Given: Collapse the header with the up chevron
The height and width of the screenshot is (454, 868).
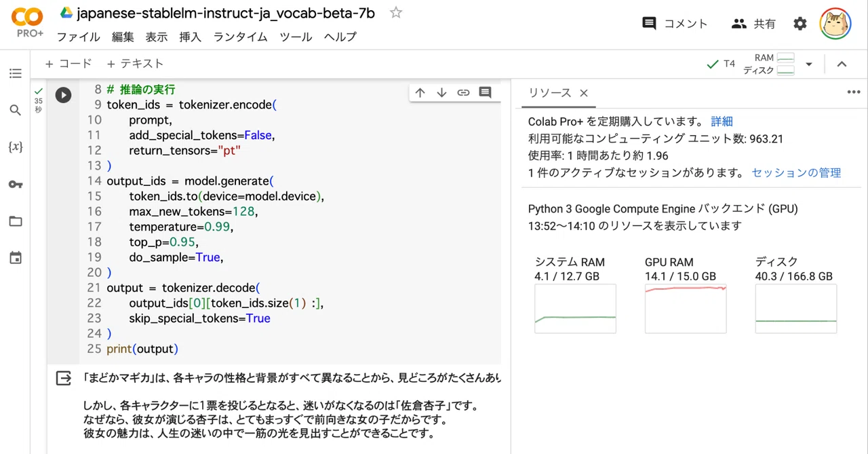Looking at the screenshot, I should pyautogui.click(x=842, y=64).
